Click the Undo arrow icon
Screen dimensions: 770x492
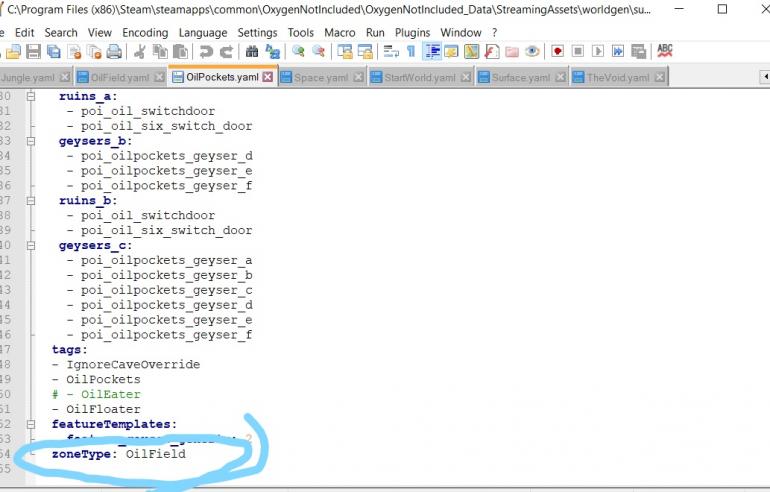(x=206, y=51)
